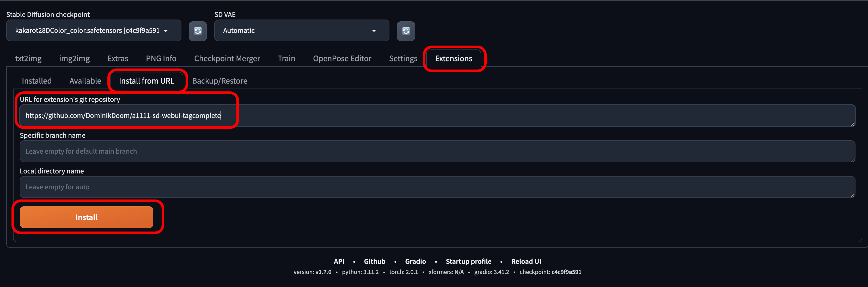Switch to the txt2img tab
This screenshot has width=868, height=287.
tap(28, 59)
